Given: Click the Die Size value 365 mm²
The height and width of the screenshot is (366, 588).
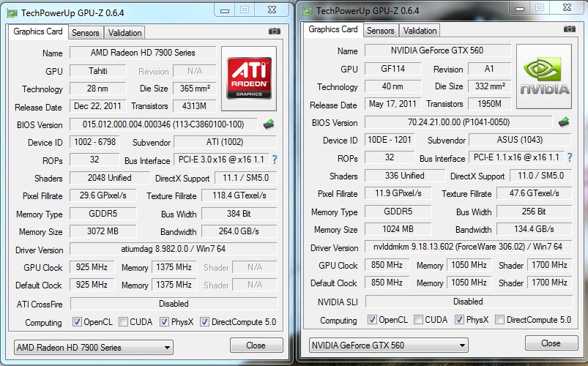Looking at the screenshot, I should (x=194, y=89).
